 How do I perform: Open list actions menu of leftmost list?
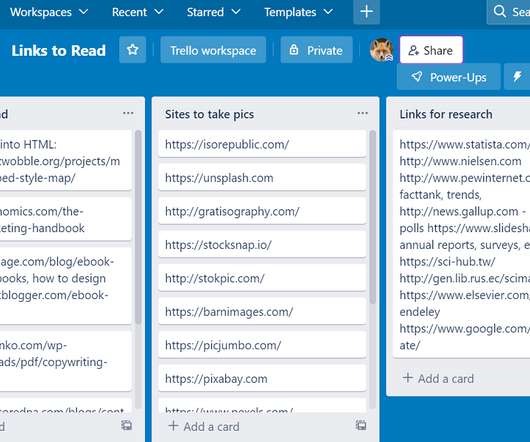coord(128,113)
